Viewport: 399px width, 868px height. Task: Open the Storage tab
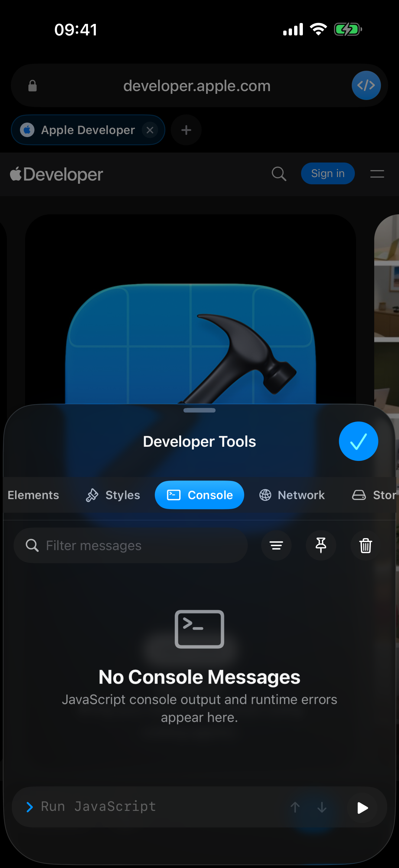pos(374,495)
